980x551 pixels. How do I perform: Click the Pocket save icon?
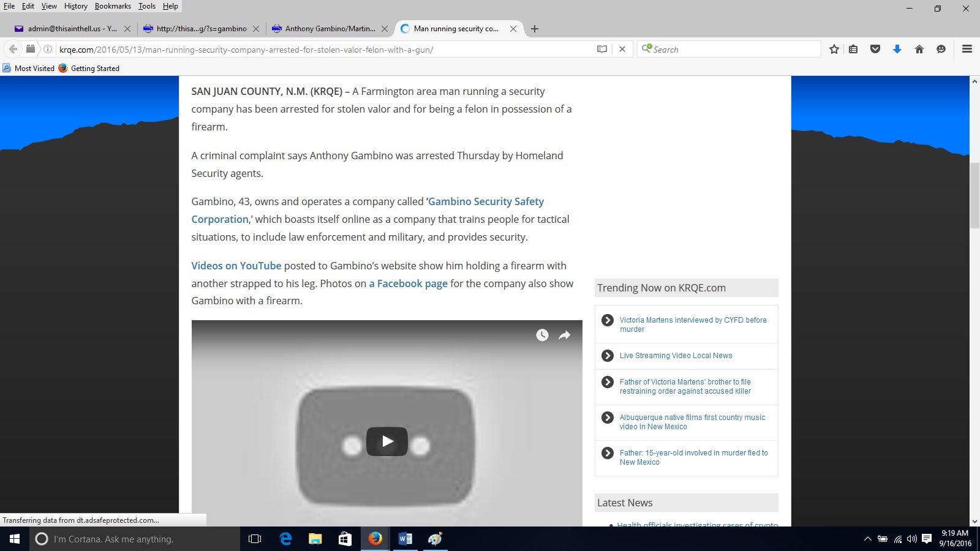coord(875,50)
